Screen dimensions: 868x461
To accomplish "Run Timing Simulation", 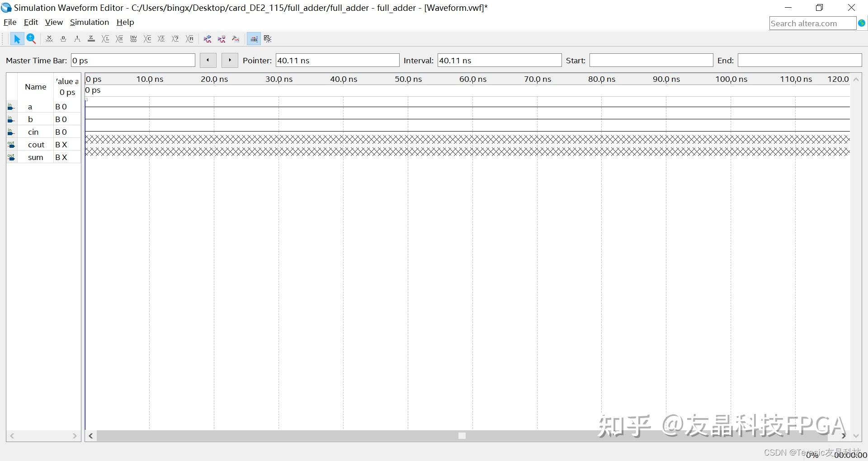I will tap(222, 38).
